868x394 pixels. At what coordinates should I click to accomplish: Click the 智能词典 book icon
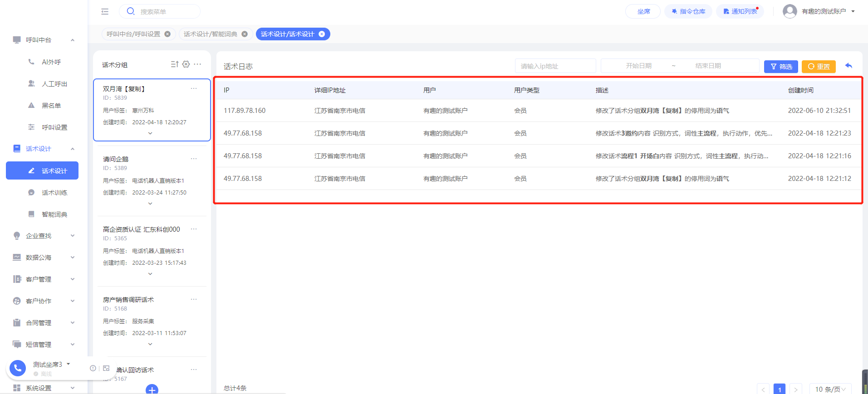point(31,214)
